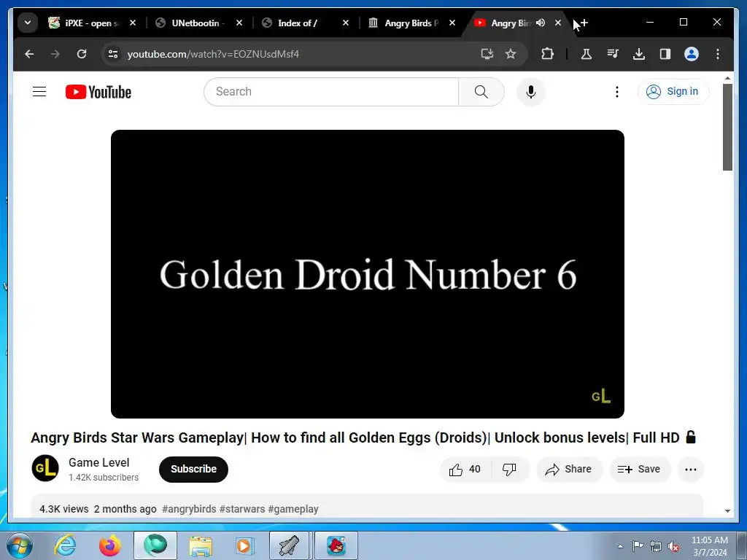Open the muted volume tray icon
Viewport: 747px width, 560px height.
673,547
